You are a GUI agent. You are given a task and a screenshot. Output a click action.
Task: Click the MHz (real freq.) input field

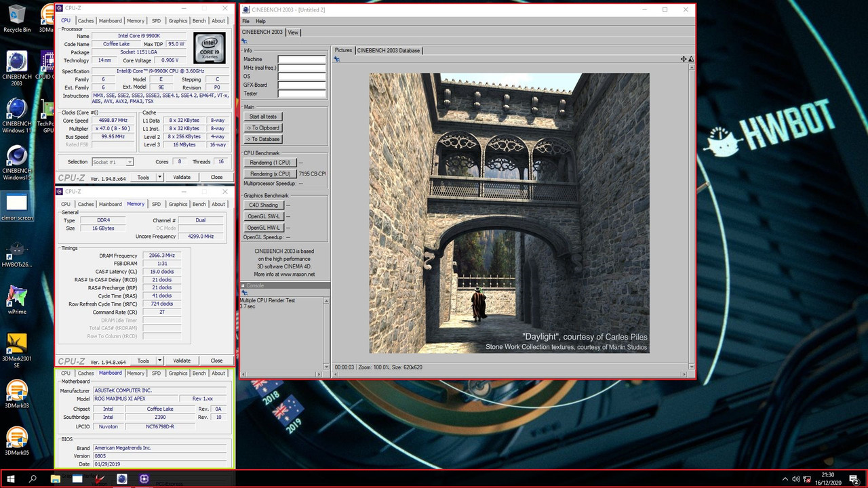[302, 68]
